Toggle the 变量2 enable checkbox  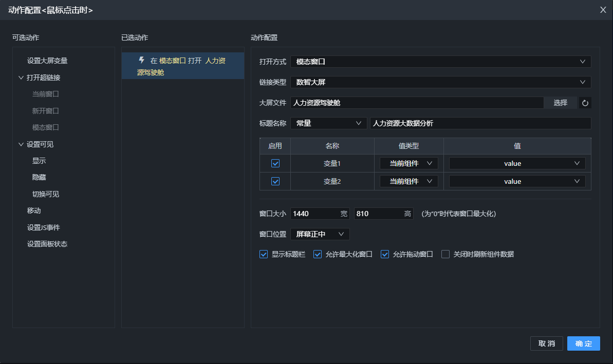275,181
